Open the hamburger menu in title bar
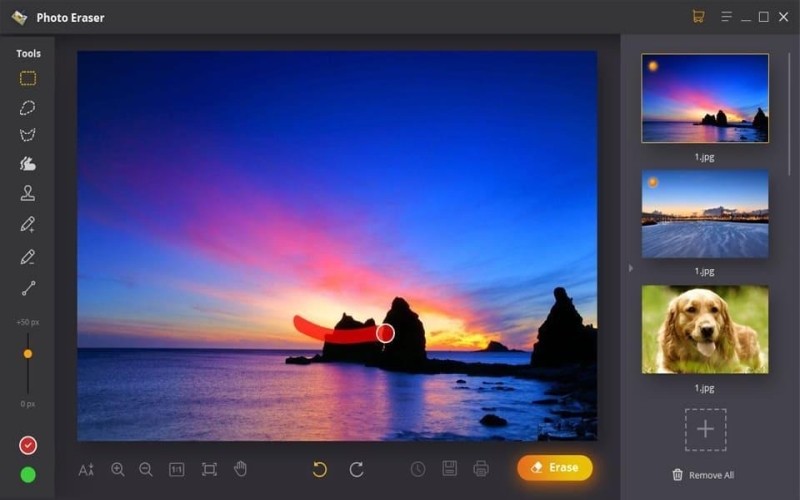The width and height of the screenshot is (800, 500). (x=727, y=17)
